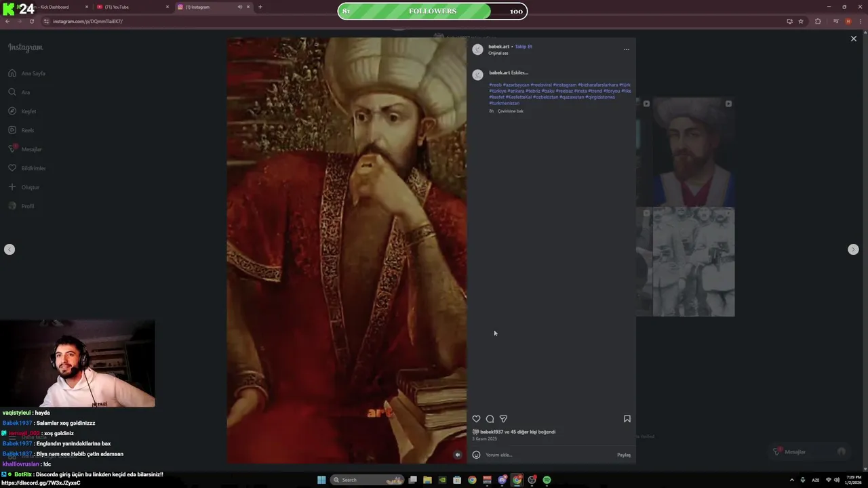Screen dimensions: 868x488
Task: Click the Instagram logo in the sidebar
Action: [x=25, y=47]
